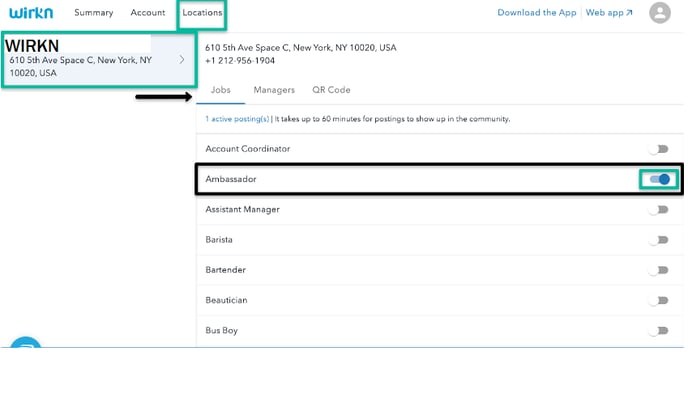This screenshot has width=688, height=398.
Task: Switch on the Beautician job toggle
Action: click(x=659, y=301)
